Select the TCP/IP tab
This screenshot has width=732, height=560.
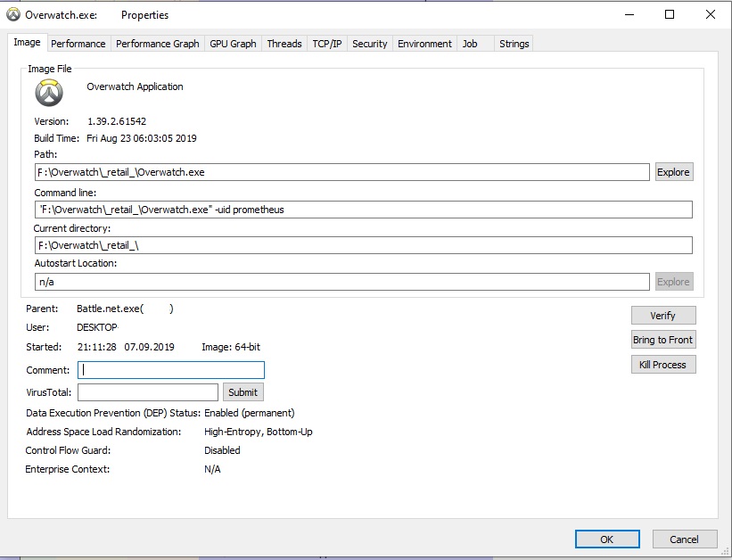tap(327, 44)
